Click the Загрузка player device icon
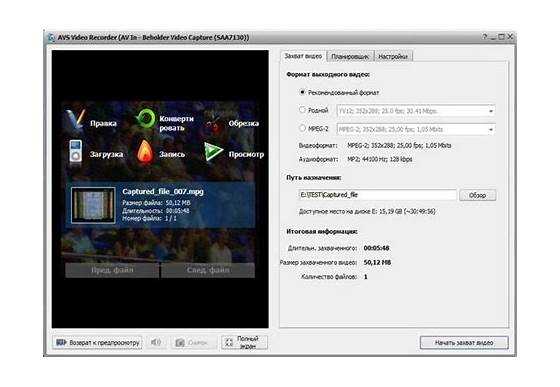 (76, 152)
